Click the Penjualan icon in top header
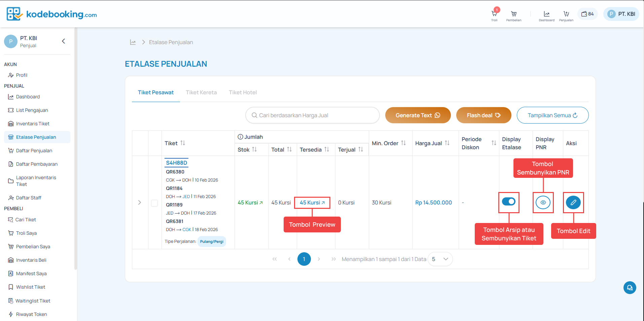Image resolution: width=644 pixels, height=321 pixels. click(x=566, y=14)
